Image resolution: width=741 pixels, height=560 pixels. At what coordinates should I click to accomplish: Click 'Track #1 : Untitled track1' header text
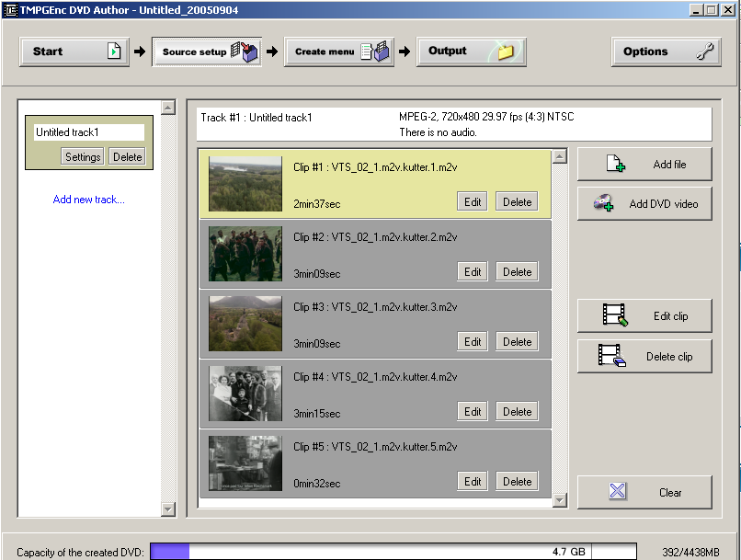[x=256, y=118]
